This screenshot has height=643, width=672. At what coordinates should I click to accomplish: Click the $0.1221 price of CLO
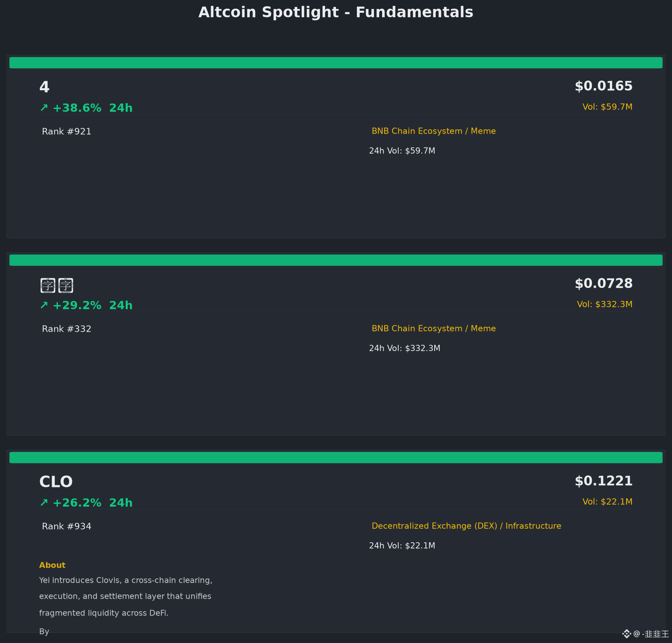pyautogui.click(x=603, y=481)
